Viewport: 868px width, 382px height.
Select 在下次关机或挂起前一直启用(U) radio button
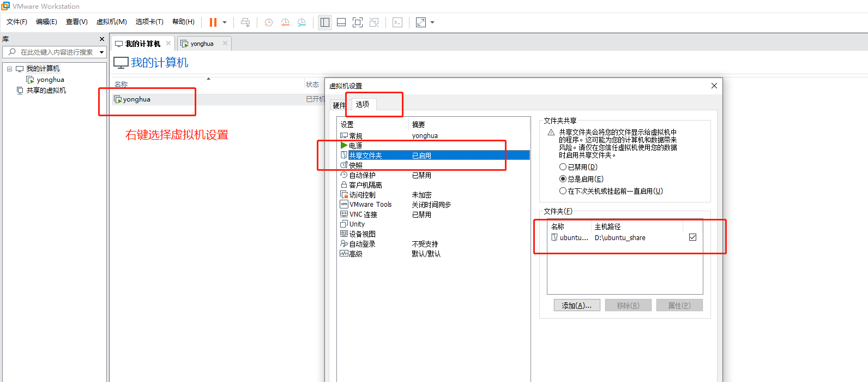click(x=563, y=191)
